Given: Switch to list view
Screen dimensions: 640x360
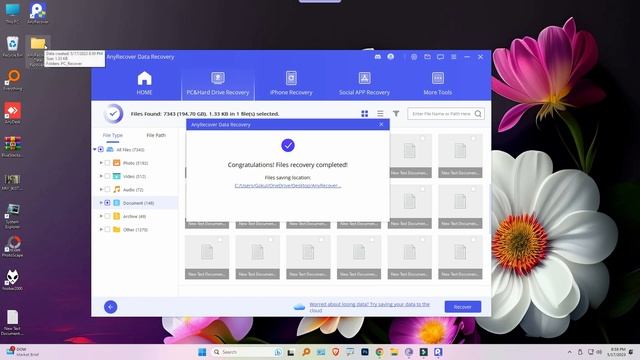Looking at the screenshot, I should click(x=380, y=113).
